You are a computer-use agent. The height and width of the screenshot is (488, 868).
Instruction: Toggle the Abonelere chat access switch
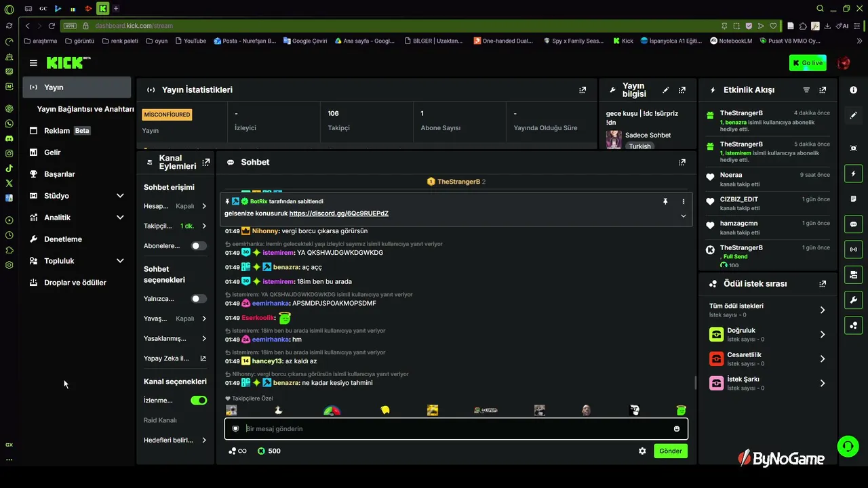(x=199, y=246)
